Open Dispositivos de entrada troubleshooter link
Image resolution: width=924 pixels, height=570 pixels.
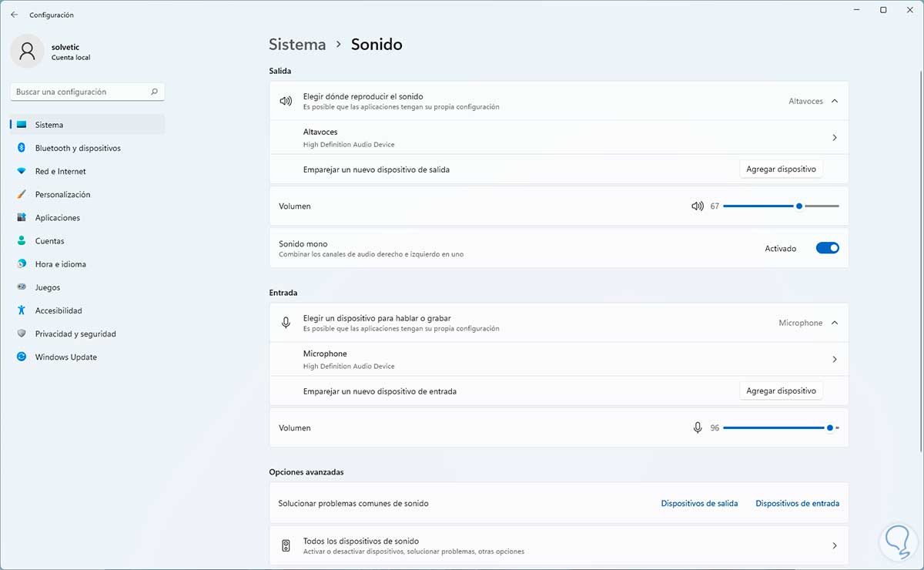pos(797,503)
